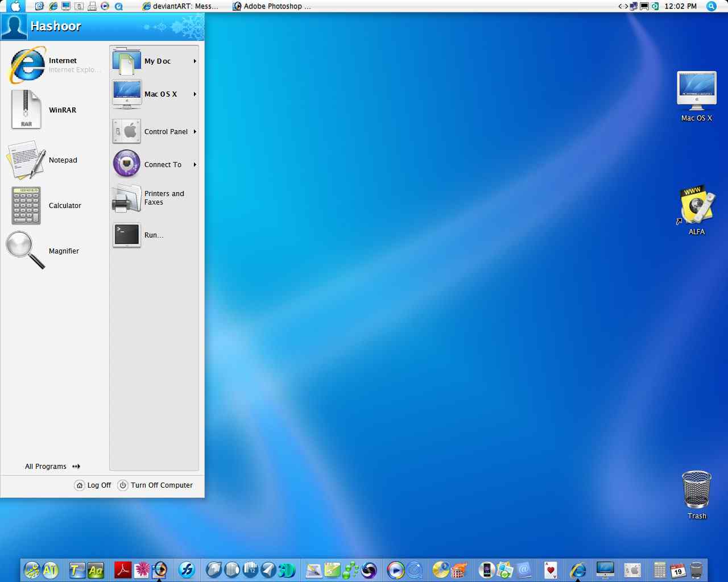Expand the Mac OS X submenu arrow
The image size is (728, 582).
(x=195, y=94)
